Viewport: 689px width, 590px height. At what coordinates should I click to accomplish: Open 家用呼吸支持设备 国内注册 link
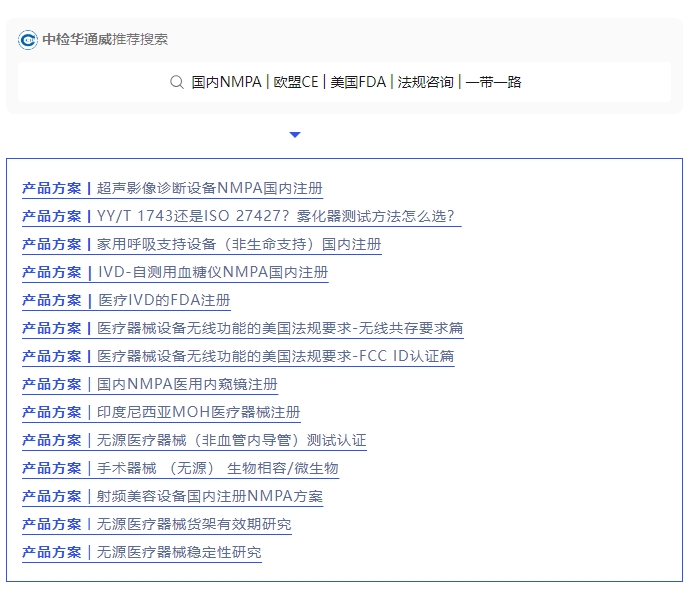[238, 244]
